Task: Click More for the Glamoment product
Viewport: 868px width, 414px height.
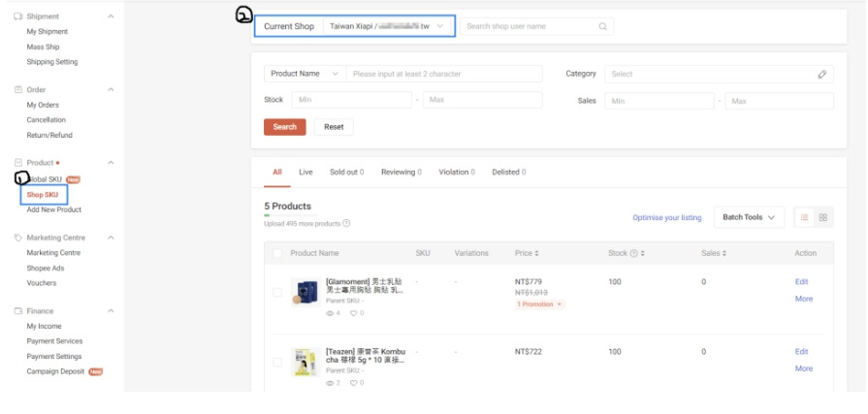Action: coord(804,299)
